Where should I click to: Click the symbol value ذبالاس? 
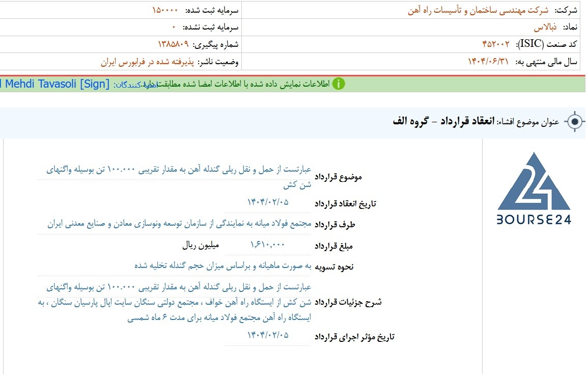[x=545, y=27]
